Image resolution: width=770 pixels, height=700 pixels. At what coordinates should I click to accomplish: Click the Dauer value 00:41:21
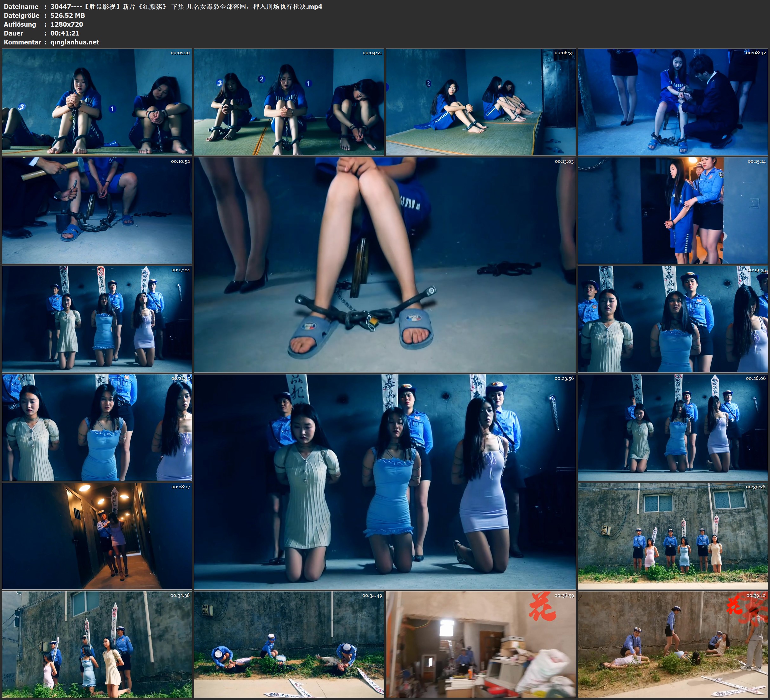pos(65,33)
